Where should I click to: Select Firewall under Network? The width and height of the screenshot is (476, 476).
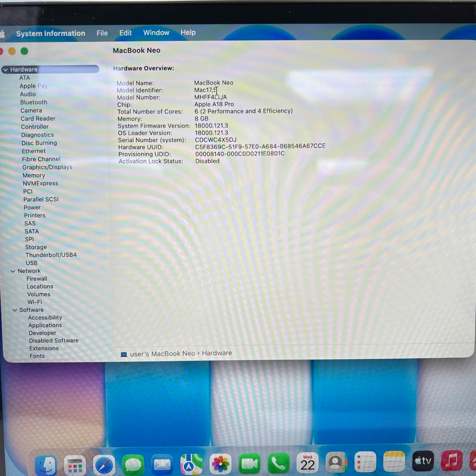coord(37,279)
